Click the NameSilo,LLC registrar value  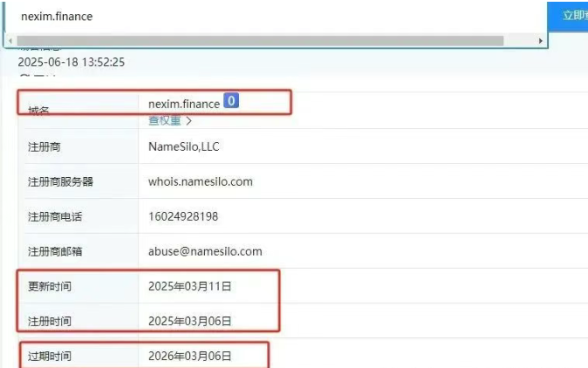[x=183, y=147]
